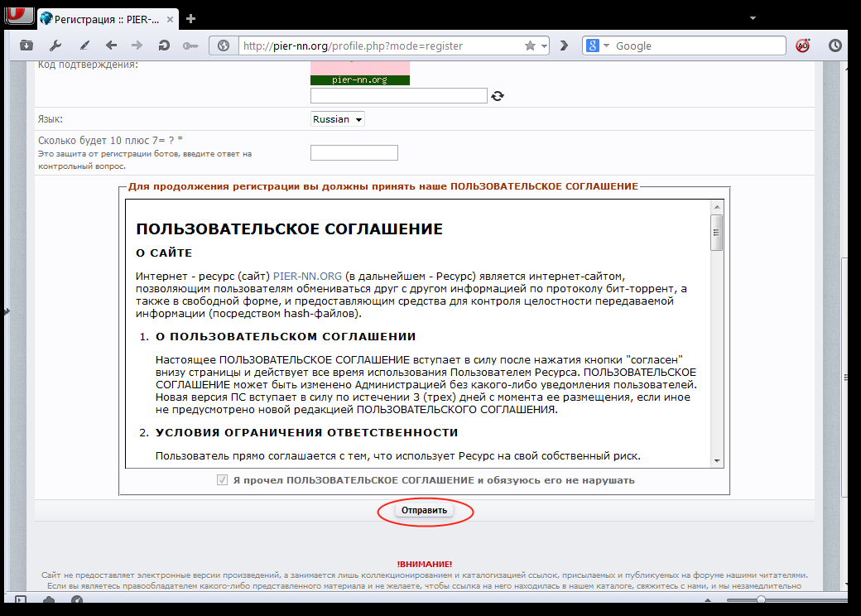Reload the page with the toolbar button
This screenshot has width=861, height=616.
tap(164, 46)
